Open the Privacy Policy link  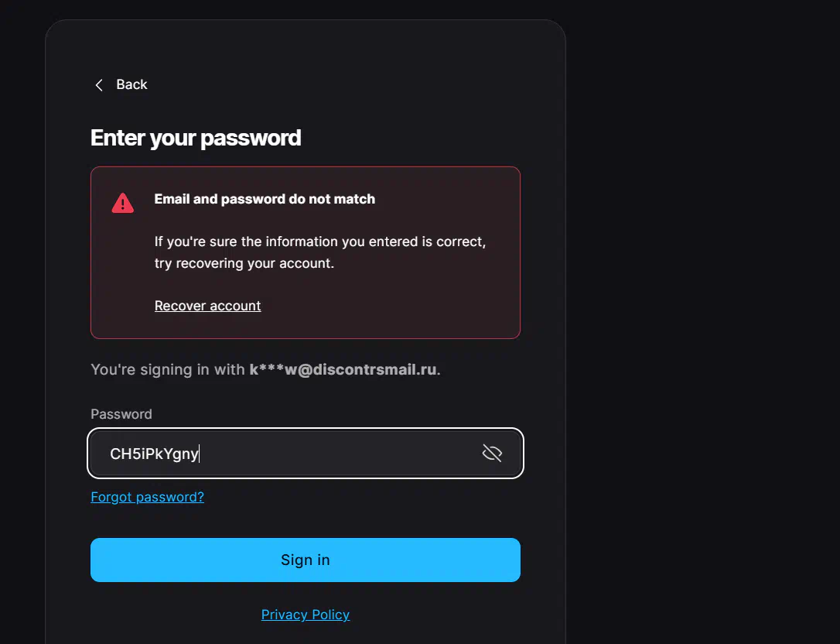pos(306,615)
